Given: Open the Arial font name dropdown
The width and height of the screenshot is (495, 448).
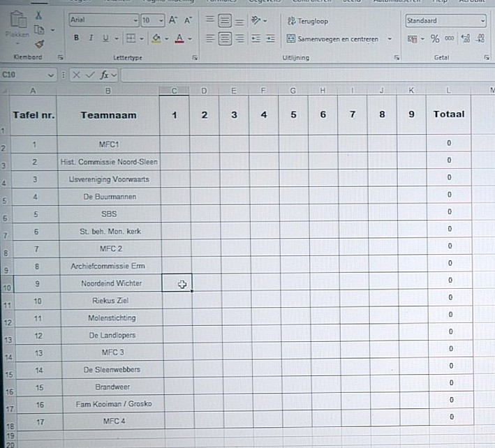Looking at the screenshot, I should (102, 21).
